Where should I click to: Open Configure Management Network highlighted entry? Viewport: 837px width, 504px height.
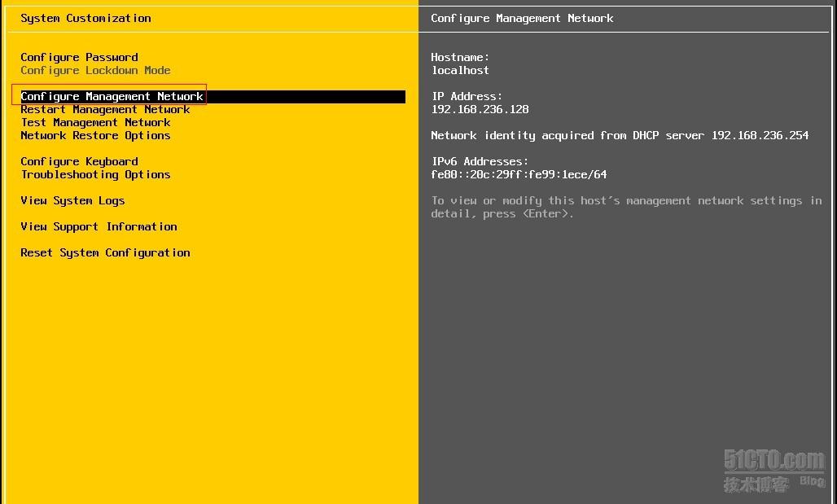(x=213, y=97)
